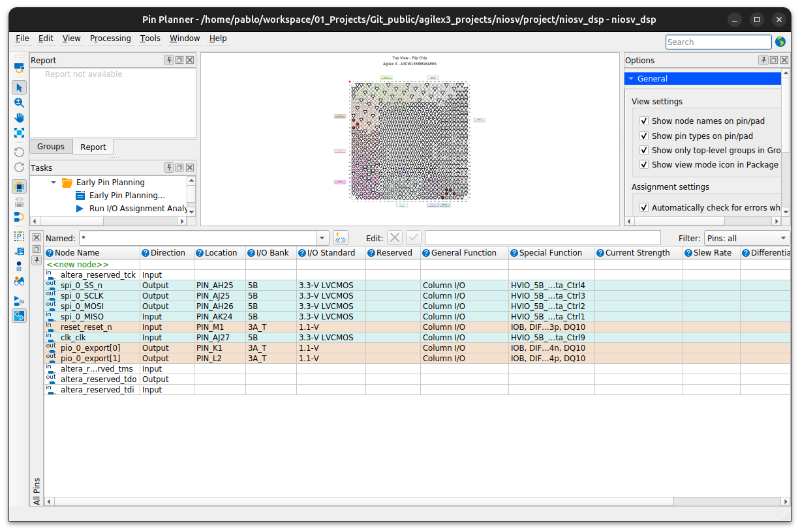Select the arrow pointer tool

click(19, 87)
